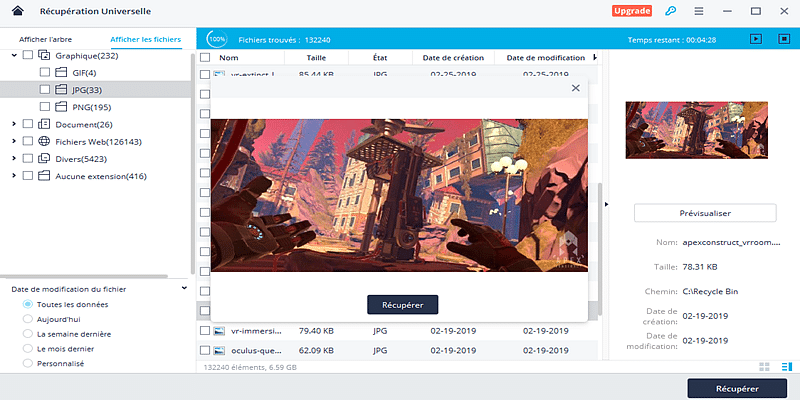Click the GIF folder icon
Screen dimensions: 800x400
pyautogui.click(x=61, y=72)
